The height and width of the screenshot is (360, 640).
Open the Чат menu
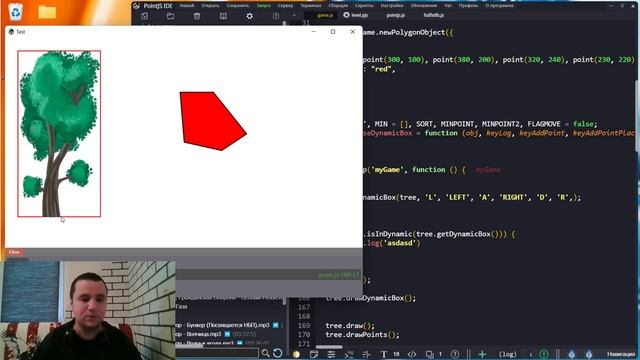[x=448, y=6]
